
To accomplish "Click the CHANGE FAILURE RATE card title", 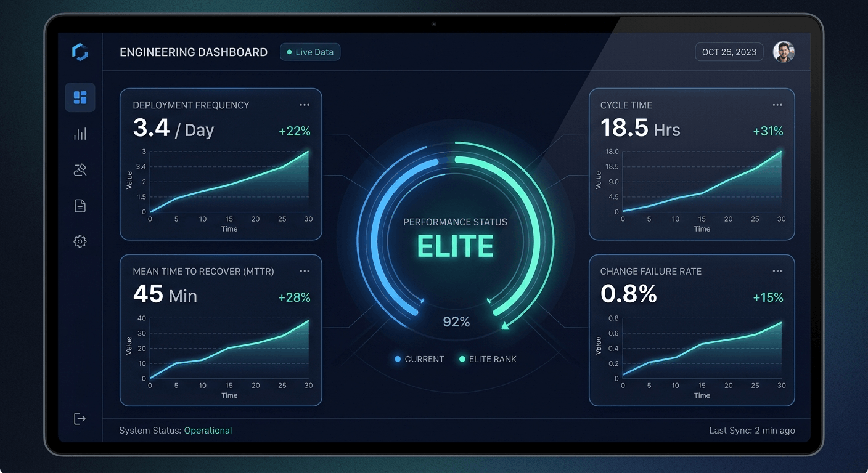I will [x=651, y=271].
